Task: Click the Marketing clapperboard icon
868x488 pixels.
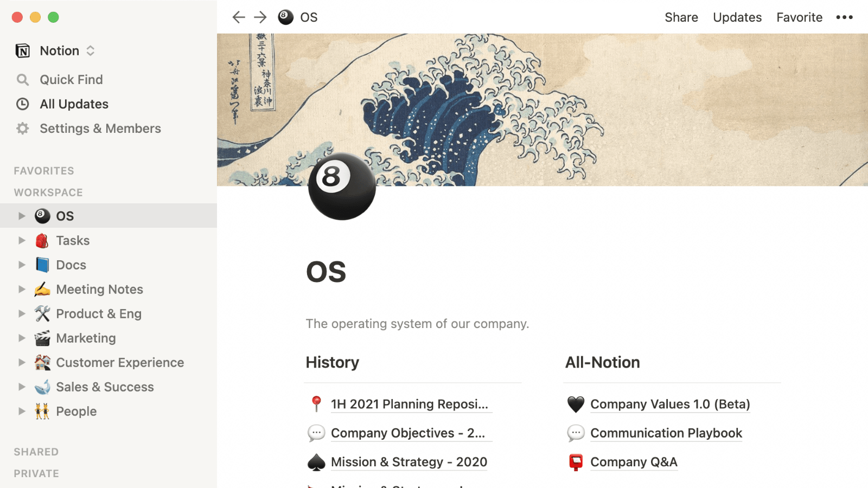Action: click(42, 338)
